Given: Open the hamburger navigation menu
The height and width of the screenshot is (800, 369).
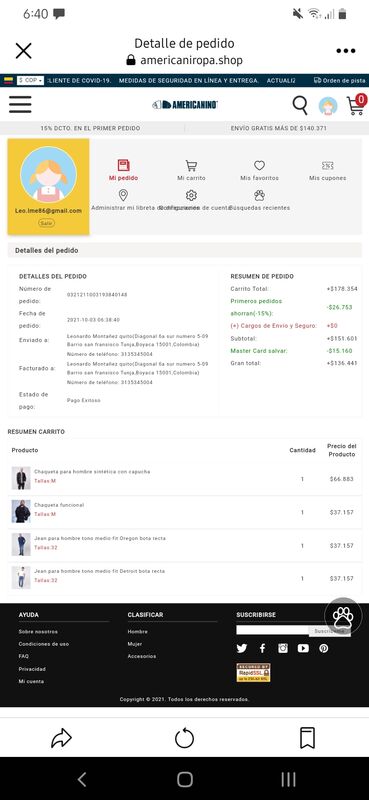Looking at the screenshot, I should pyautogui.click(x=20, y=105).
